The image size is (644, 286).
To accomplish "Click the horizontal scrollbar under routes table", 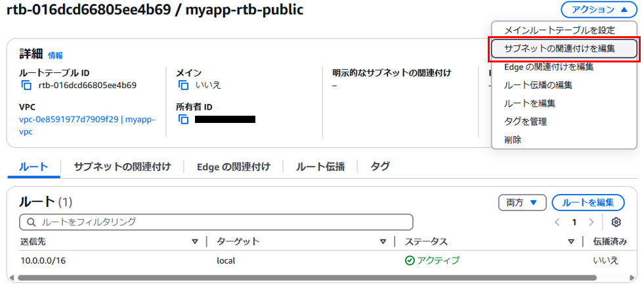I will (x=307, y=277).
